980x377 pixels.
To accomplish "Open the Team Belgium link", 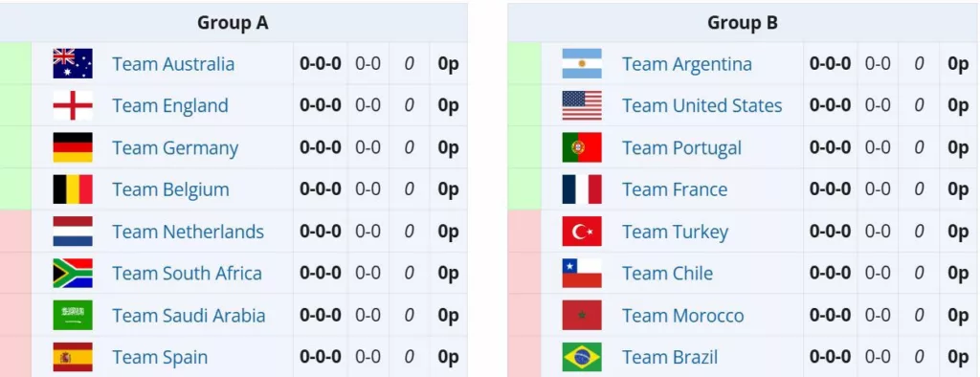I will (x=170, y=189).
